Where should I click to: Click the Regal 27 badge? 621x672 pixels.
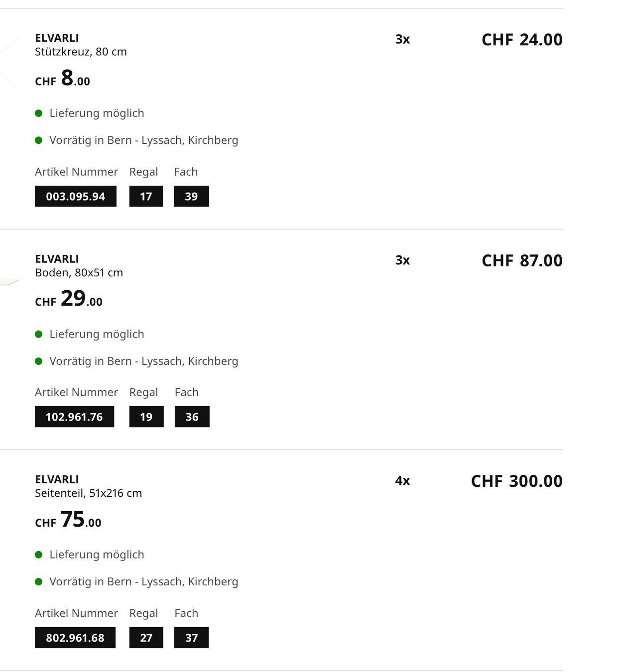[146, 638]
